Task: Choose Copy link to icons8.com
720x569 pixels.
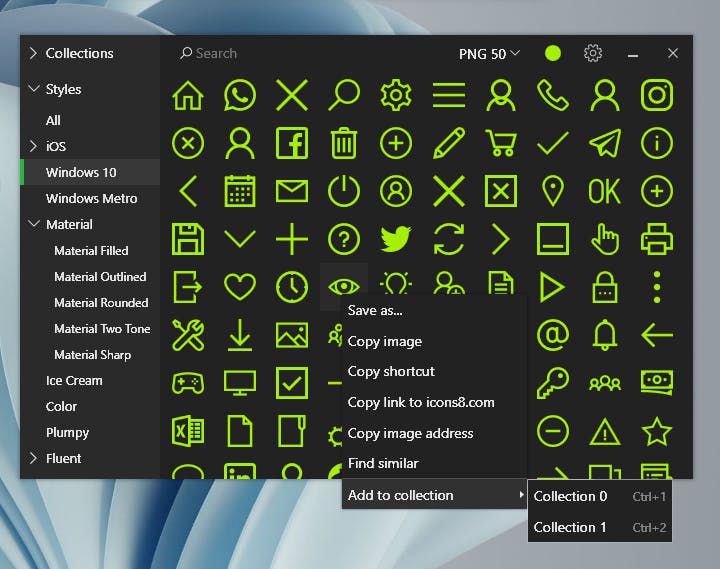Action: [x=434, y=402]
